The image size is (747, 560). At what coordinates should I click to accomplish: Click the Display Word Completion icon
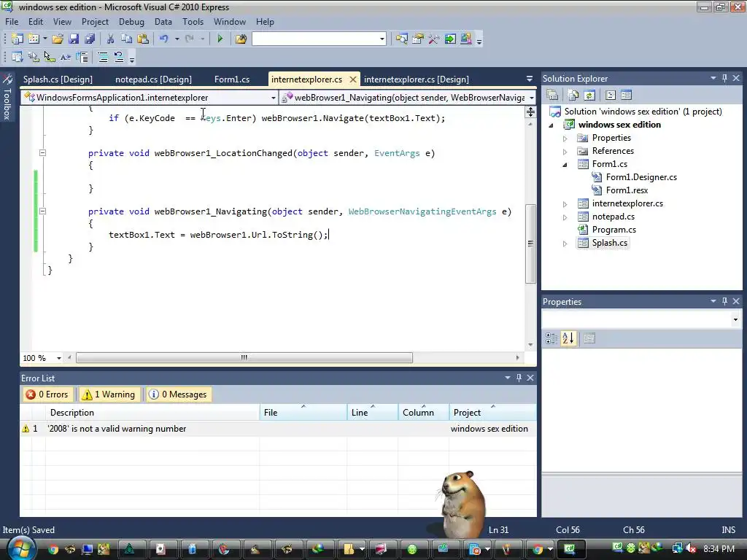tap(66, 58)
